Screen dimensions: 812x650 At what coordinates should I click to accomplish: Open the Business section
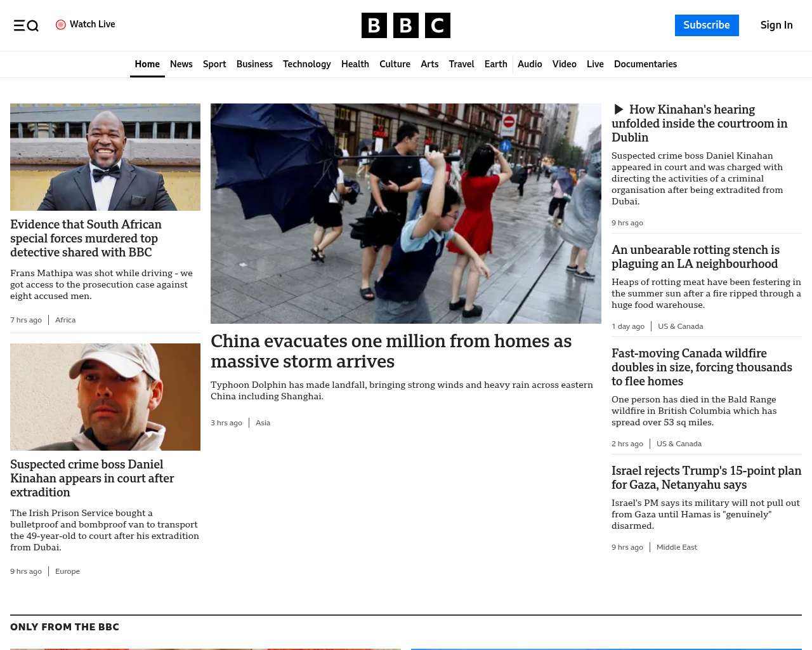[254, 64]
